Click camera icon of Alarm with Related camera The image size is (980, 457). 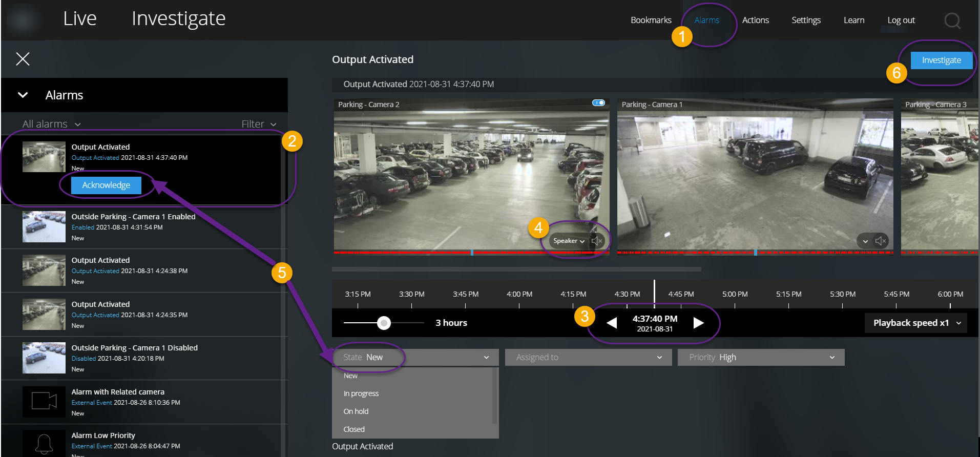tap(44, 401)
